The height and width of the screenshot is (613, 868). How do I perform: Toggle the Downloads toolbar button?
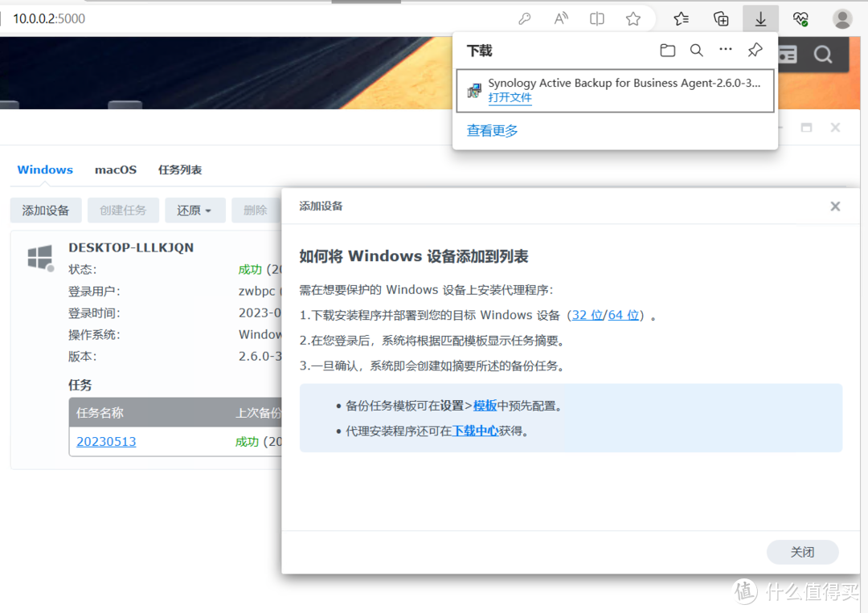point(760,19)
